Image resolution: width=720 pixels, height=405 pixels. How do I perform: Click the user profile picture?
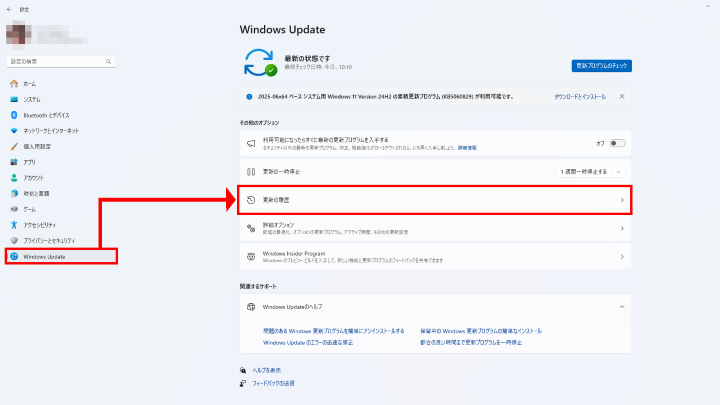19,34
